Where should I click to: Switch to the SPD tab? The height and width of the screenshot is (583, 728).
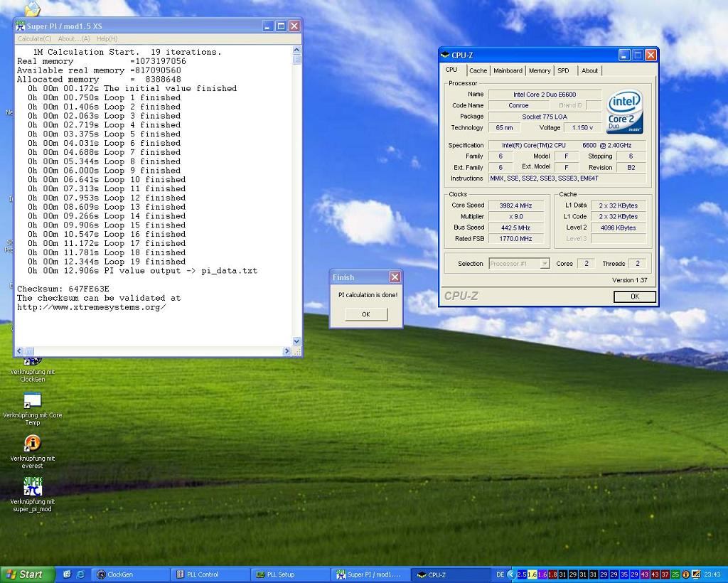pyautogui.click(x=563, y=70)
